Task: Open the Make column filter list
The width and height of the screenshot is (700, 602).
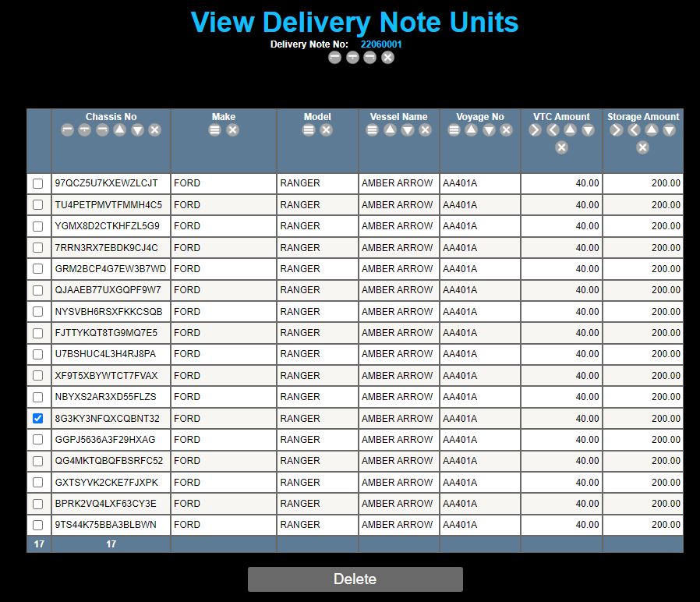Action: point(214,130)
